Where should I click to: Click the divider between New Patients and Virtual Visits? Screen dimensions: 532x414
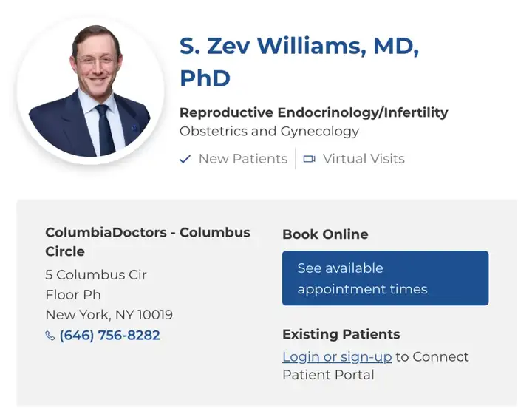pos(296,159)
